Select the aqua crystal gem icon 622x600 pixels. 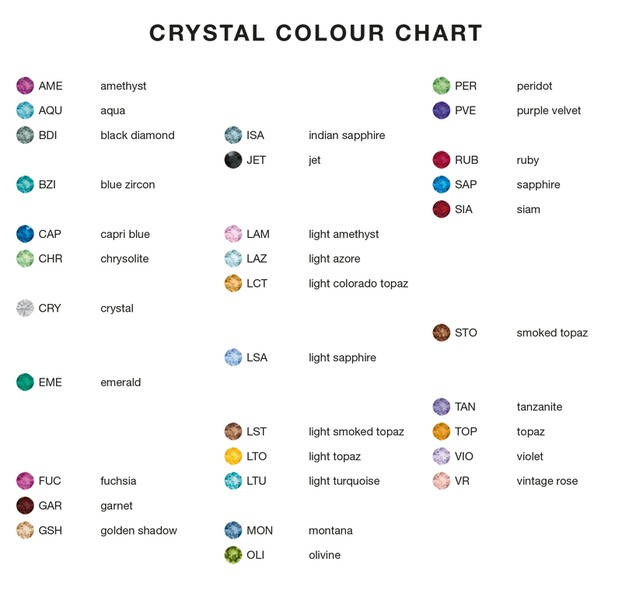click(25, 111)
